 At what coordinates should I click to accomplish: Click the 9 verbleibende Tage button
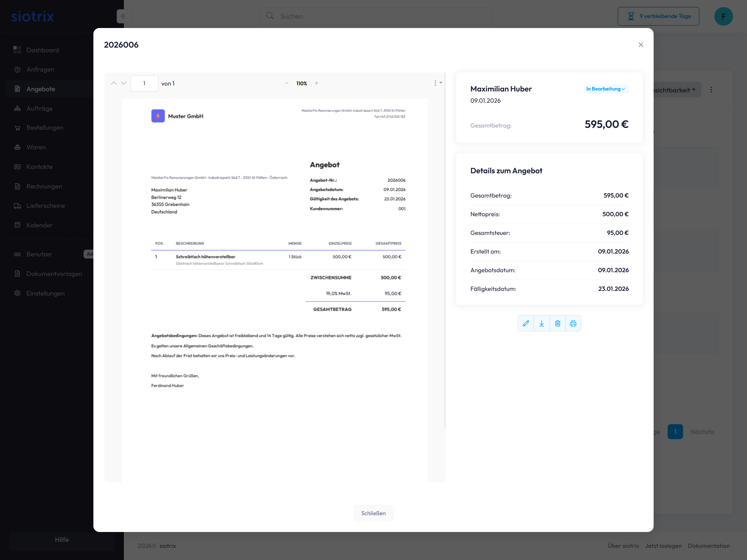[658, 16]
